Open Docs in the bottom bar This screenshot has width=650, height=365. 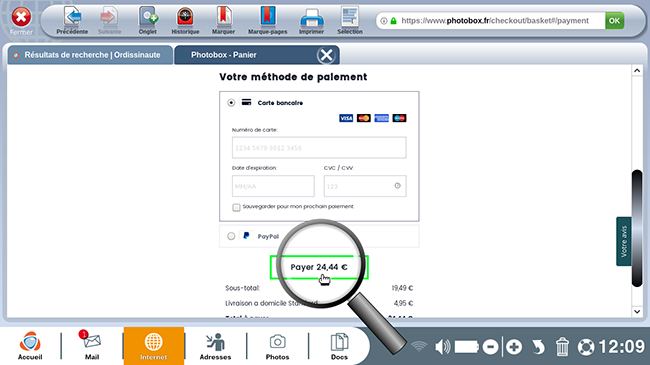pos(339,346)
